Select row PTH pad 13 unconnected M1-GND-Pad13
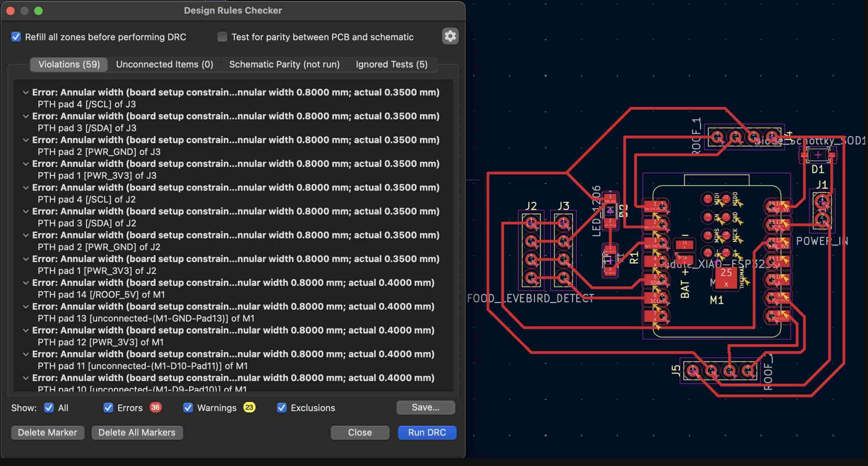Viewport: 868px width, 466px height. tap(233, 318)
